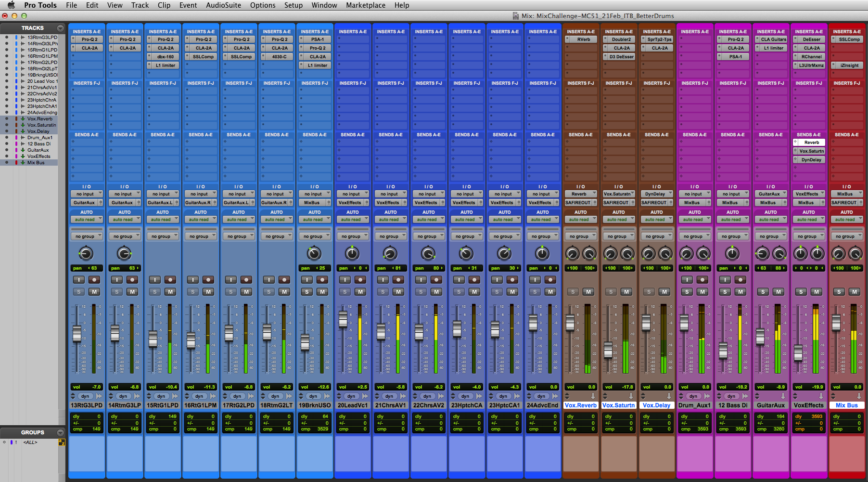This screenshot has height=482, width=868.
Task: Toggle TrackInput monitoring on 15RtG1LPD strip
Action: coord(155,280)
